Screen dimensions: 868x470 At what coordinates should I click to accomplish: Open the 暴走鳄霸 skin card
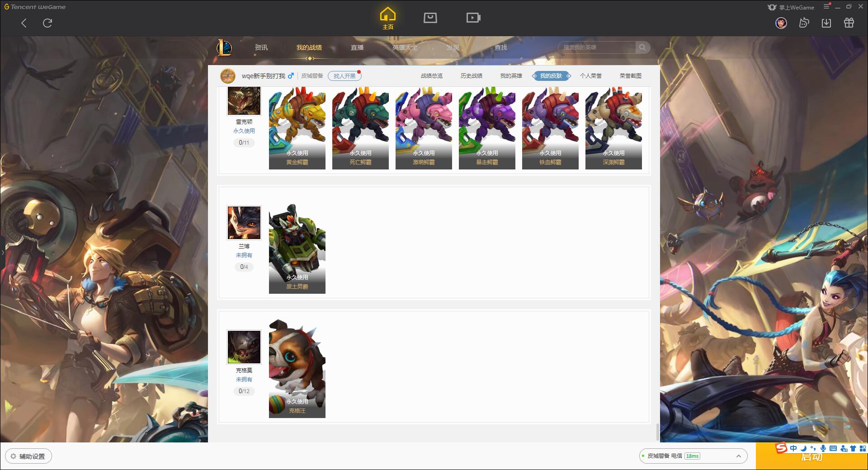[x=487, y=128]
